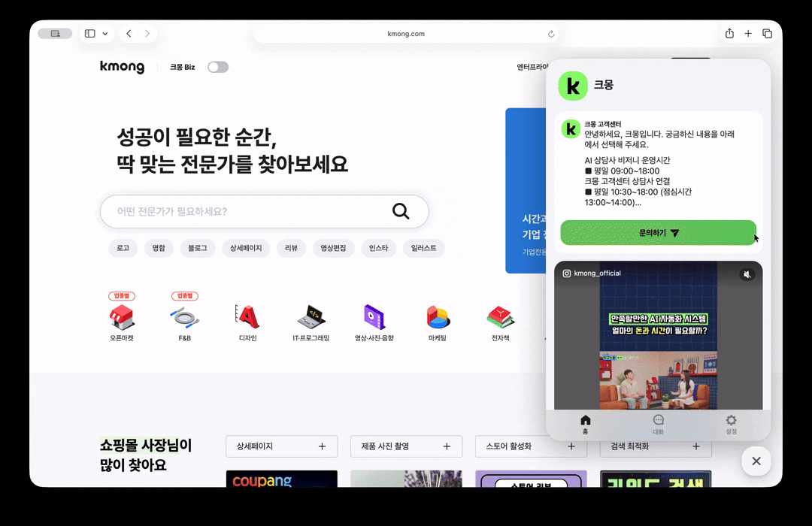
Task: Go forward in Safari
Action: [x=147, y=34]
